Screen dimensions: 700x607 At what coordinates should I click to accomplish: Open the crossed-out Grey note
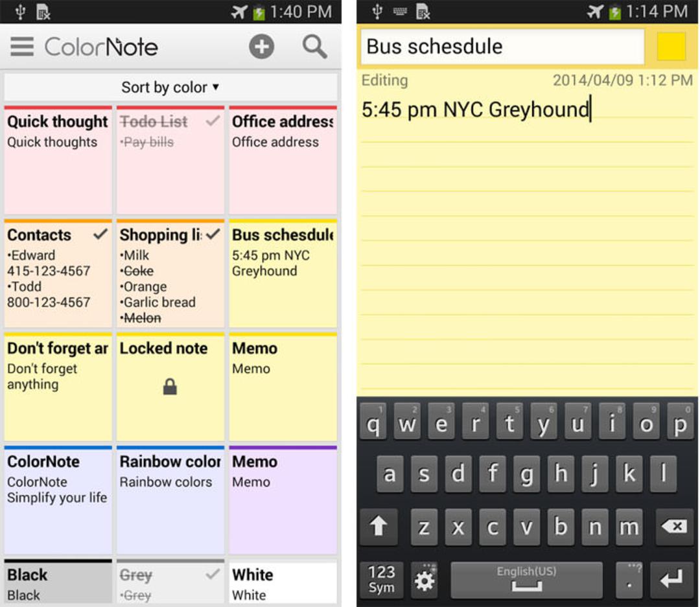pyautogui.click(x=170, y=582)
